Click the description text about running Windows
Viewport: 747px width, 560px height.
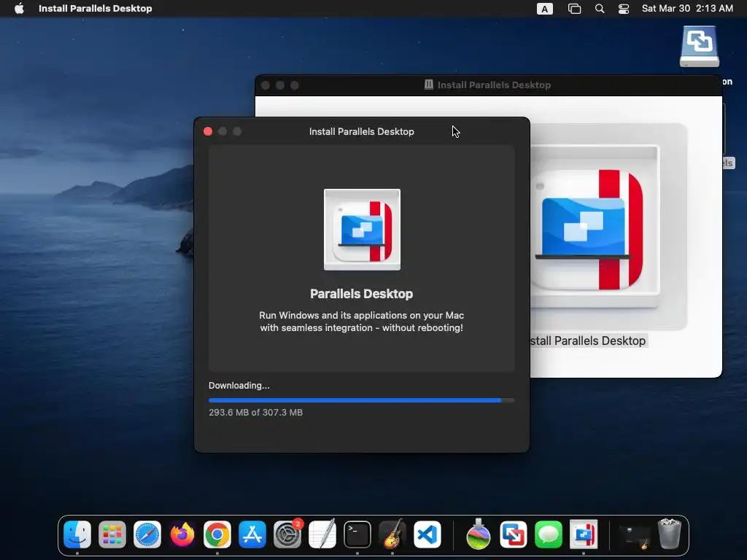pos(362,322)
